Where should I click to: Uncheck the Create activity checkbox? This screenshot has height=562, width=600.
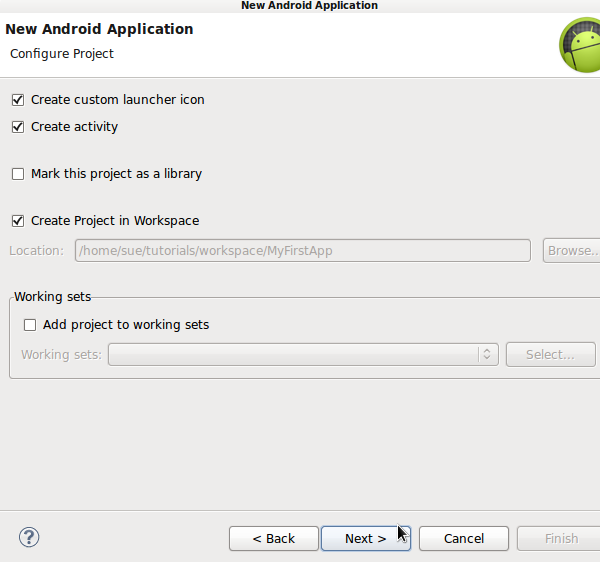pyautogui.click(x=18, y=127)
